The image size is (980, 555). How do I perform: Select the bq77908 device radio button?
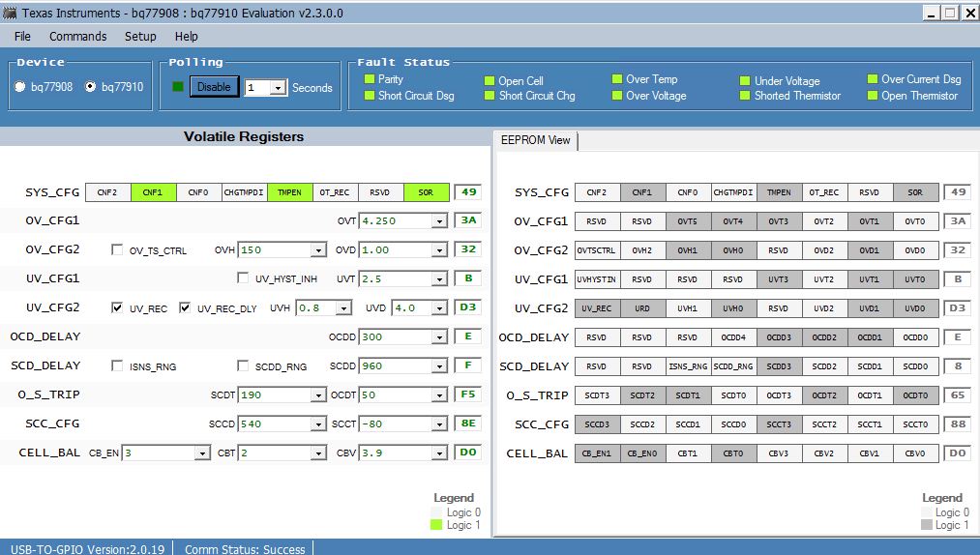pos(20,86)
